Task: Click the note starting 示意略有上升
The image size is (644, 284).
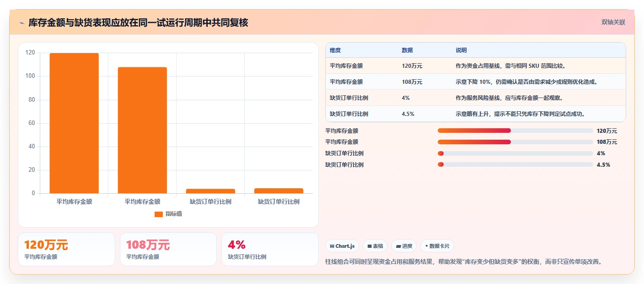Action: click(521, 114)
